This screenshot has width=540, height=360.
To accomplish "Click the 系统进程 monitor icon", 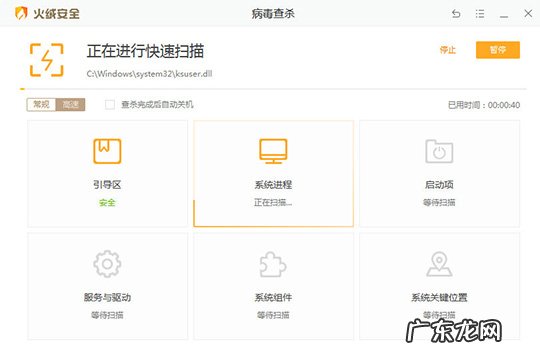I will 273,151.
